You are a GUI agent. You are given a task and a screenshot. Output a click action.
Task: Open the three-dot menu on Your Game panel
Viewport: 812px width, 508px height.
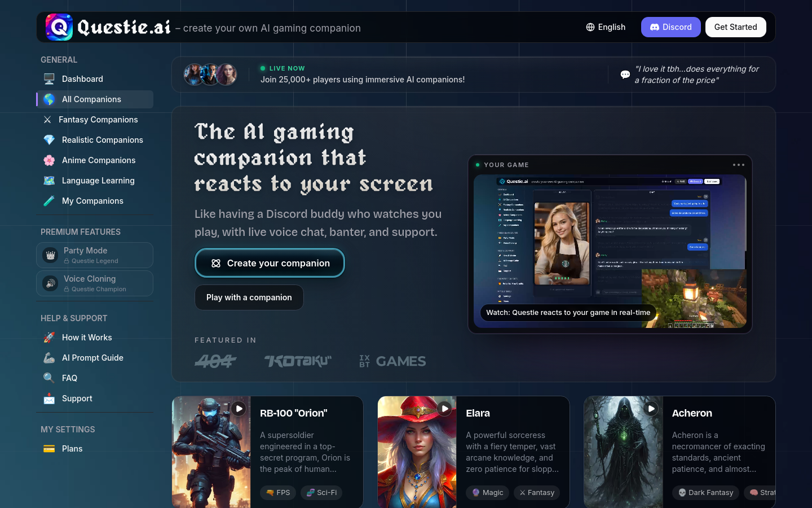[x=738, y=165]
